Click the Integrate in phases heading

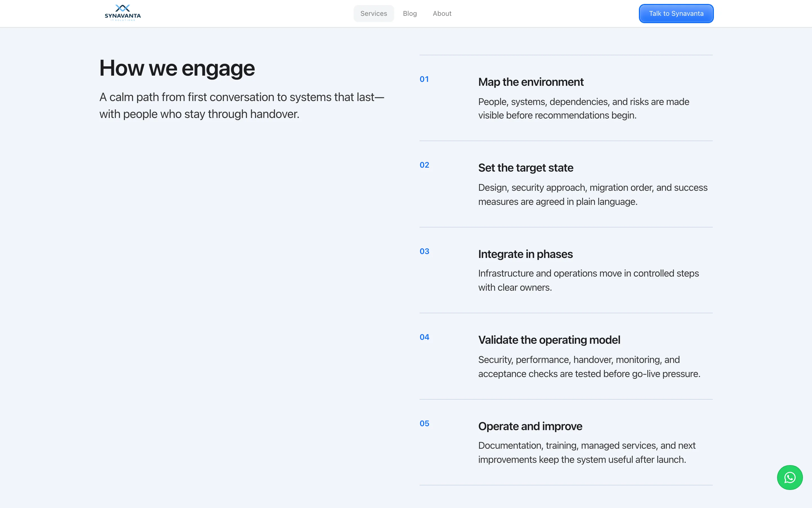pyautogui.click(x=525, y=254)
